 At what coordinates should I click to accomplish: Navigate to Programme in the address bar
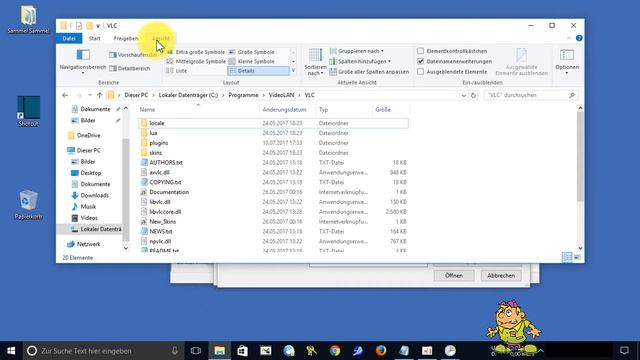(243, 95)
